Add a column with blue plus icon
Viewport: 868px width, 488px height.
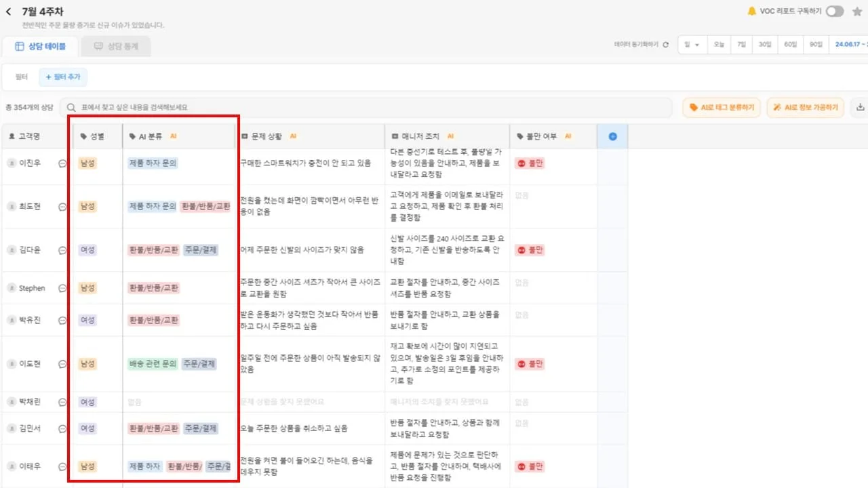[x=612, y=136]
